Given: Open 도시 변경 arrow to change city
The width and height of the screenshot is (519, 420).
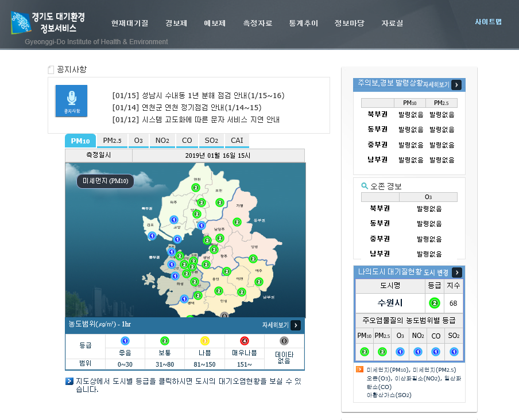Looking at the screenshot, I should [x=456, y=273].
